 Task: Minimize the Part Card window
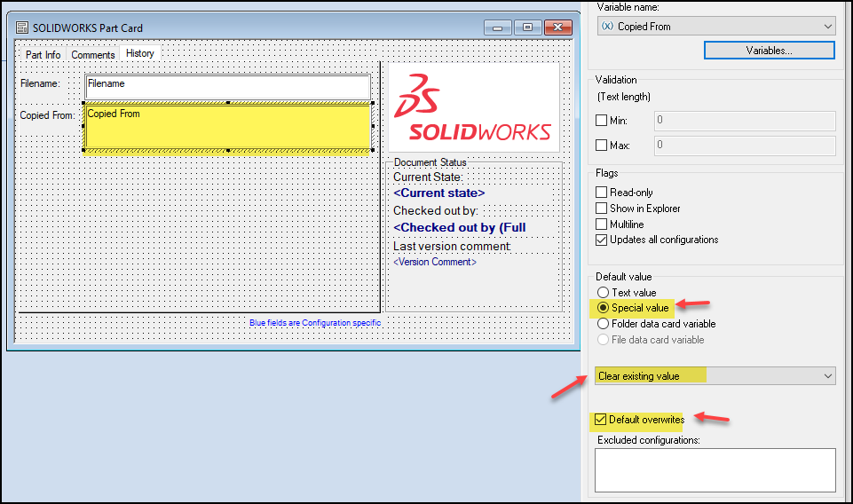pyautogui.click(x=497, y=28)
